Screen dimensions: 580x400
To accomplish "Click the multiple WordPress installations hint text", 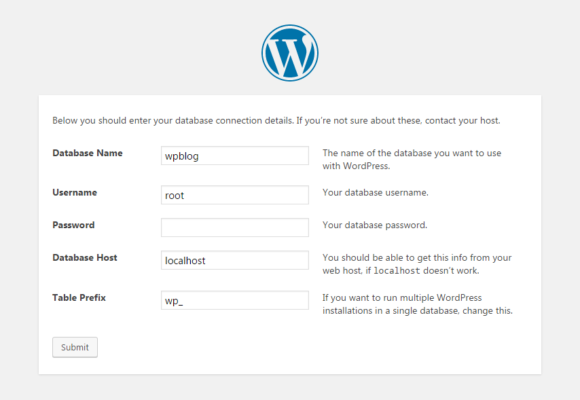I will tap(417, 304).
